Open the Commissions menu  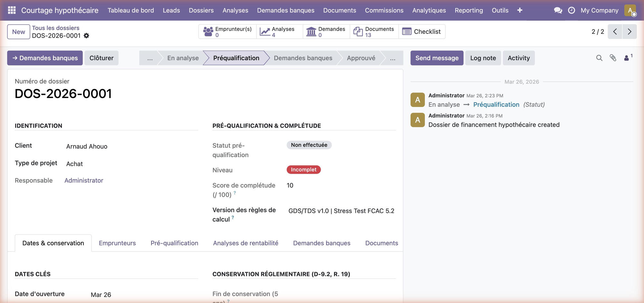pyautogui.click(x=384, y=10)
